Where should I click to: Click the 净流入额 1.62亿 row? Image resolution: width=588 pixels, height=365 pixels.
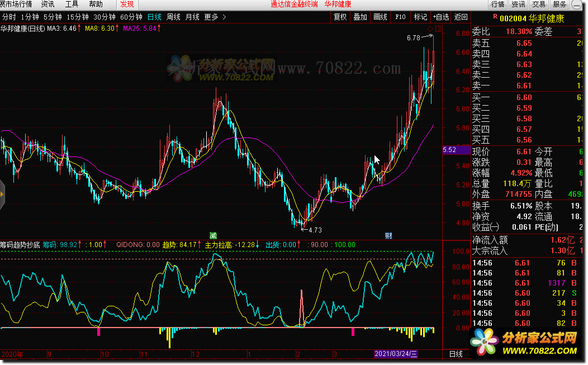[x=527, y=240]
